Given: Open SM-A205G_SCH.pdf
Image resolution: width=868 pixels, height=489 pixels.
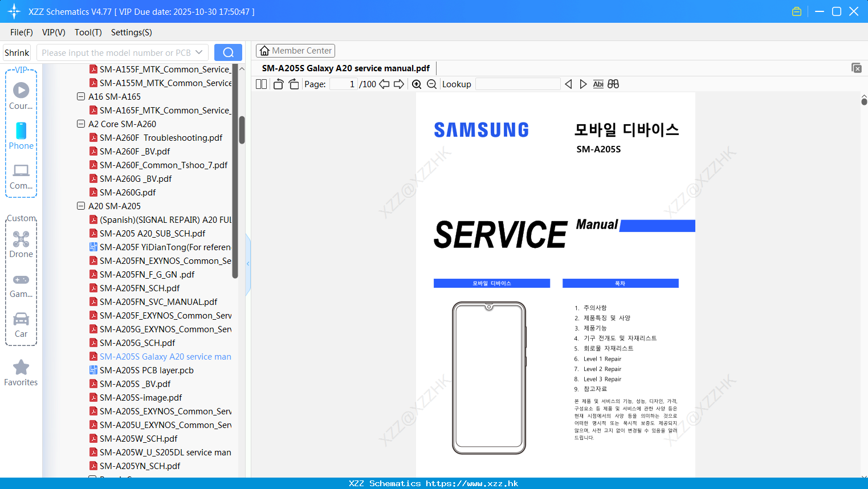Looking at the screenshot, I should (137, 343).
